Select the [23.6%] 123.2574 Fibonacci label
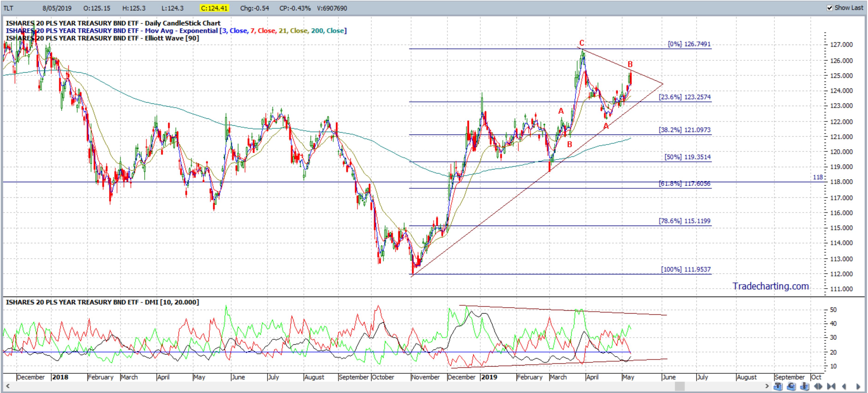This screenshot has width=868, height=393. (685, 97)
